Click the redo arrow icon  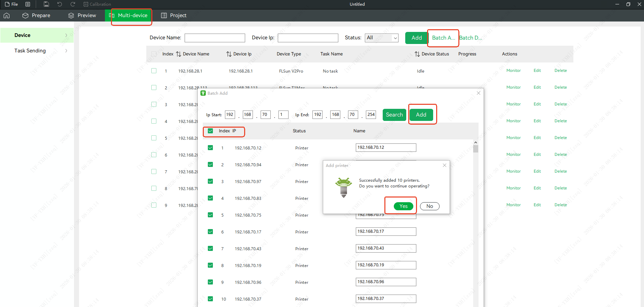(x=73, y=4)
